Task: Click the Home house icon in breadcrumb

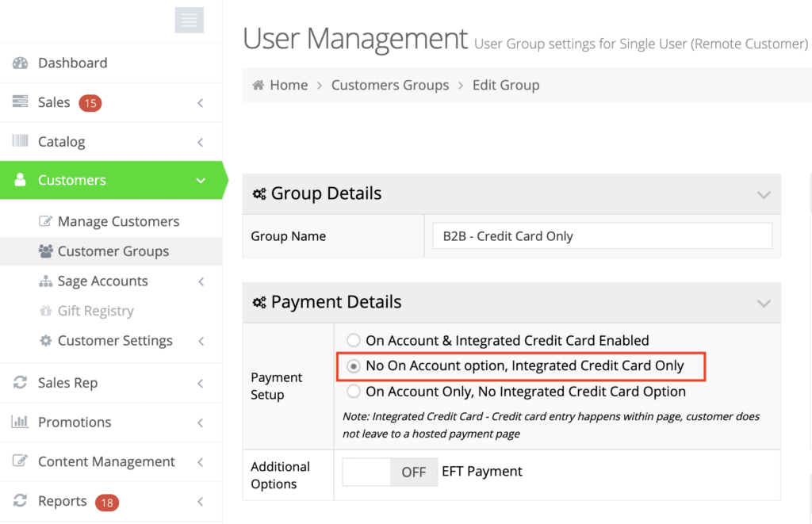Action: (259, 86)
